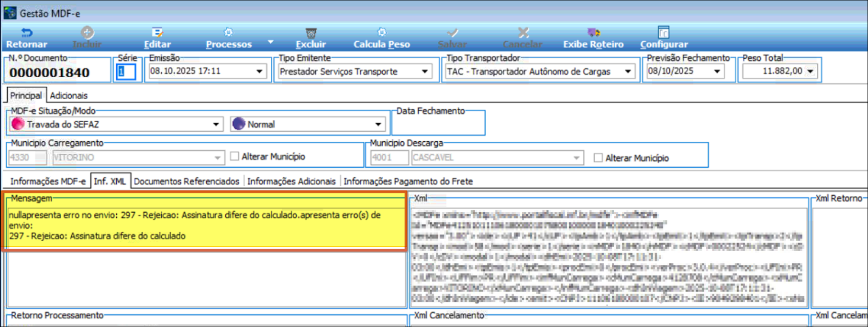This screenshot has width=868, height=327.
Task: Click the Calcula Peso icon
Action: coord(381,33)
